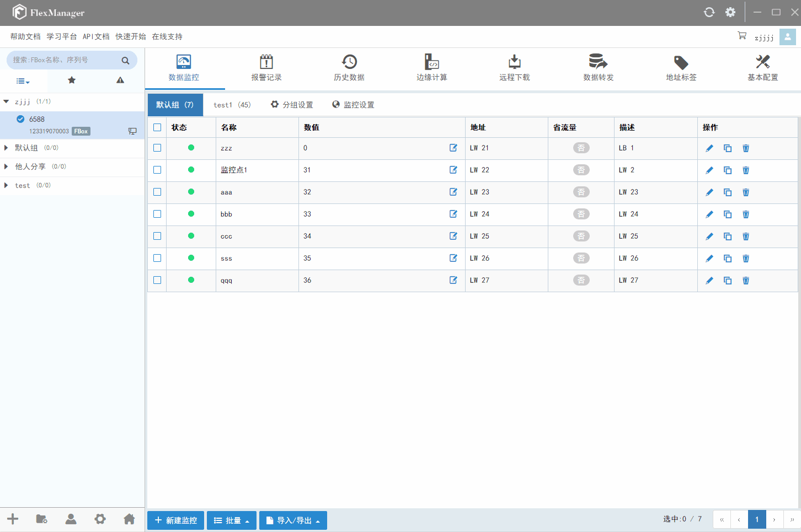This screenshot has width=801, height=532.
Task: Check the aaa row checkbox
Action: [x=157, y=192]
